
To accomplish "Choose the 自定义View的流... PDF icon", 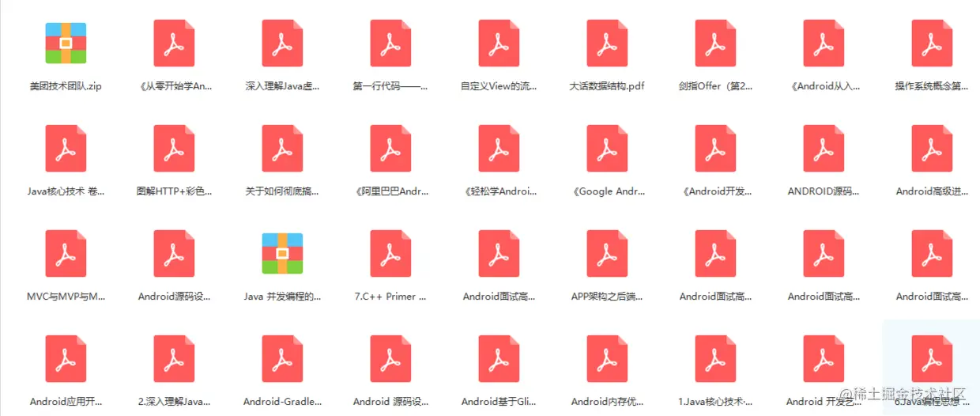I will tap(499, 43).
